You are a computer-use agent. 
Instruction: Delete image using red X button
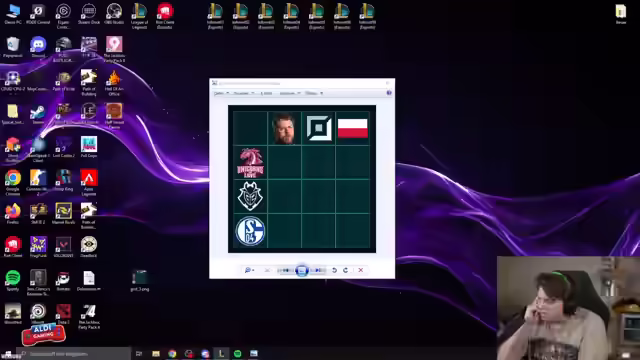[x=360, y=270]
